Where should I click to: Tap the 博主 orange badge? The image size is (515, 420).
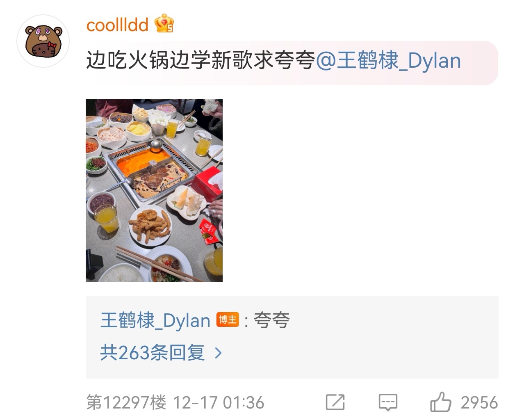click(228, 320)
